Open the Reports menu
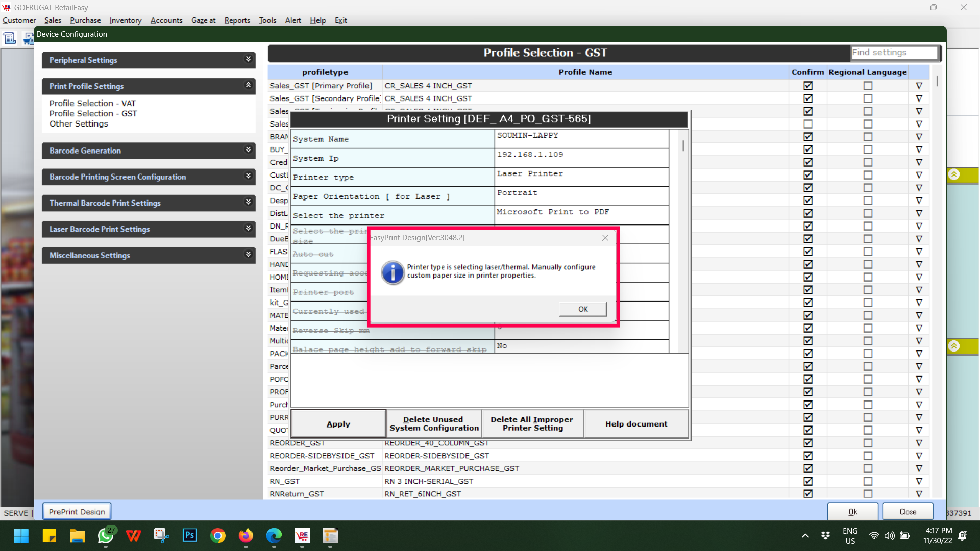 (237, 20)
